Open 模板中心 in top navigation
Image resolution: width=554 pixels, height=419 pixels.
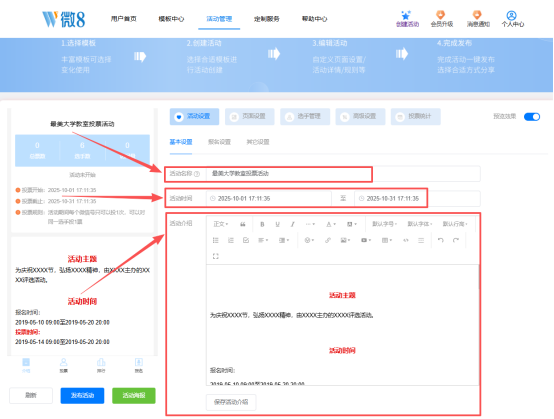click(171, 19)
